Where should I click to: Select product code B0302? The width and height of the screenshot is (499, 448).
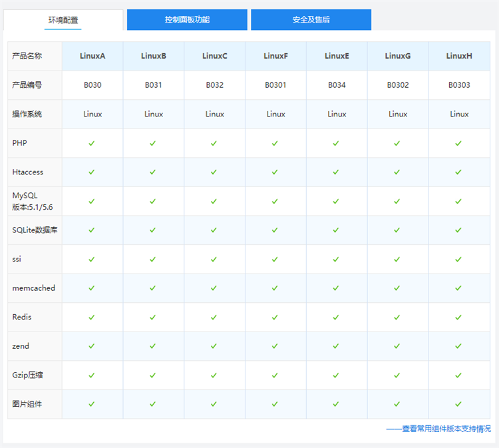coord(398,85)
